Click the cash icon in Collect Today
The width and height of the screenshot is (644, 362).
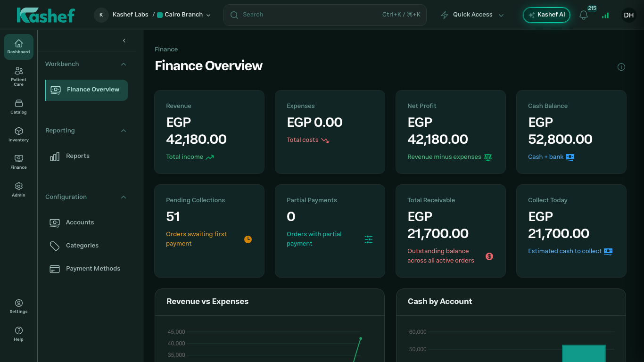coord(608,251)
